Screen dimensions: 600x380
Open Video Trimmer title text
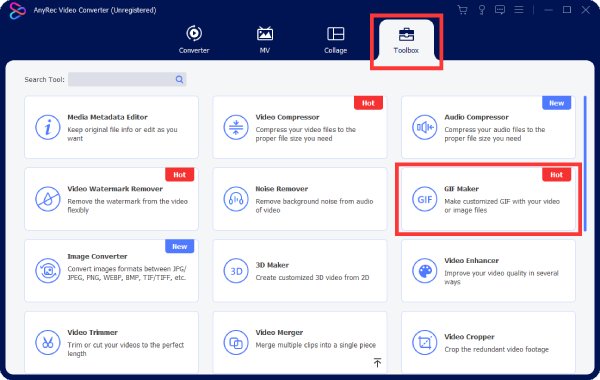[93, 332]
